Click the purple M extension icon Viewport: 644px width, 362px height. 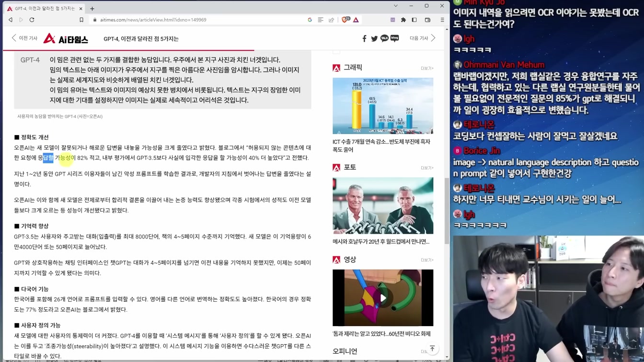tap(393, 20)
